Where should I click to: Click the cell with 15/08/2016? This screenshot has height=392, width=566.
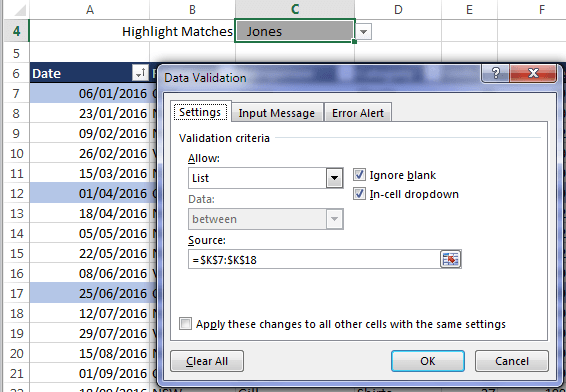[90, 353]
